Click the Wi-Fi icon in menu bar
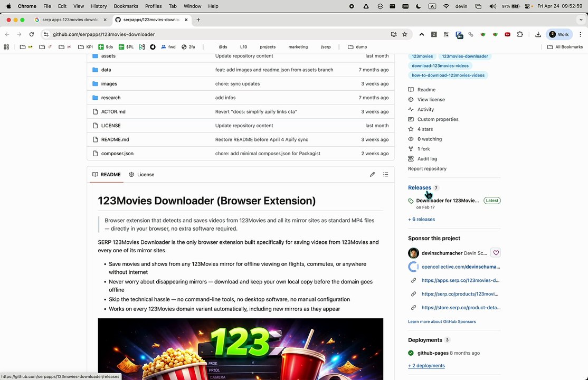 pyautogui.click(x=446, y=6)
